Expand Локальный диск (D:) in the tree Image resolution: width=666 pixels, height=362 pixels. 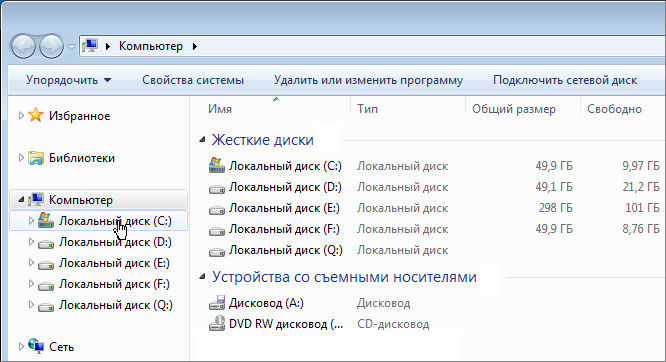[x=31, y=242]
